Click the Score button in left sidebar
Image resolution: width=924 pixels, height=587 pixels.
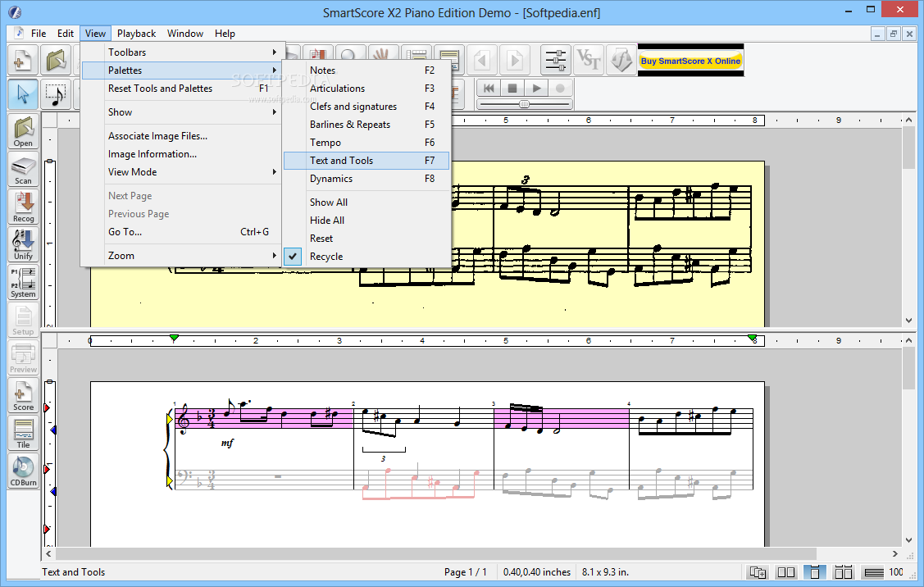tap(23, 396)
